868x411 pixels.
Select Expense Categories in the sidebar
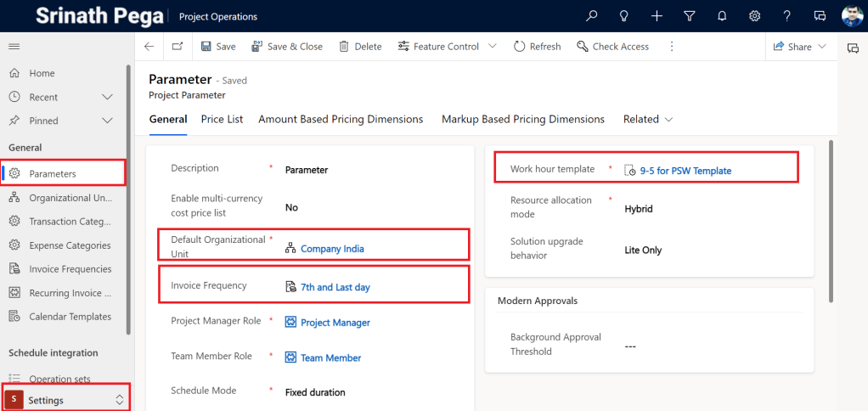[x=70, y=245]
